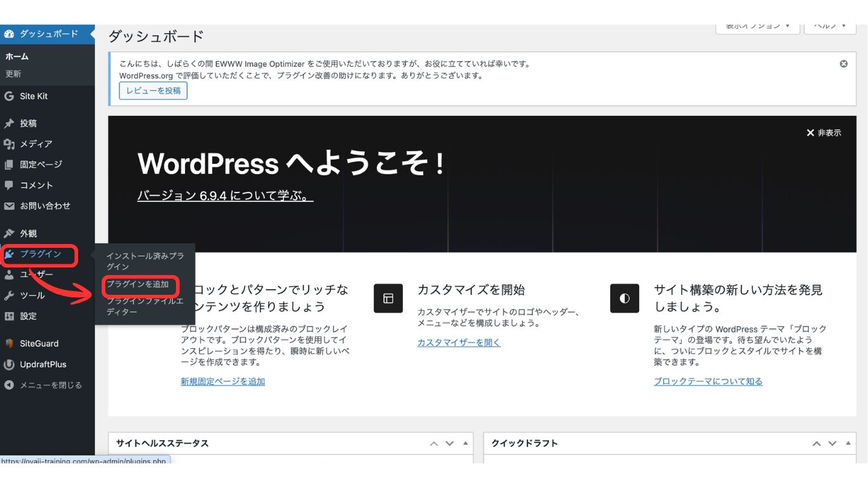Click the クイックドラフト panel title
Image resolution: width=868 pixels, height=488 pixels.
click(525, 444)
